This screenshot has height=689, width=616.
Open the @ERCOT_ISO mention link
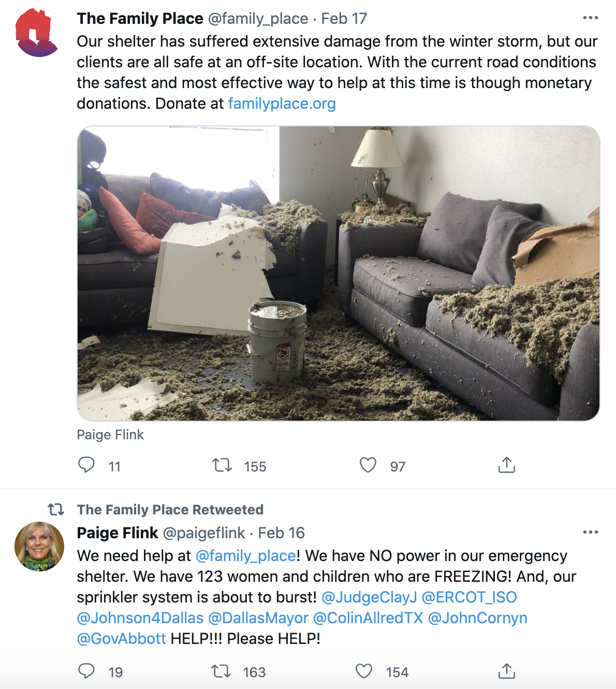click(x=470, y=597)
